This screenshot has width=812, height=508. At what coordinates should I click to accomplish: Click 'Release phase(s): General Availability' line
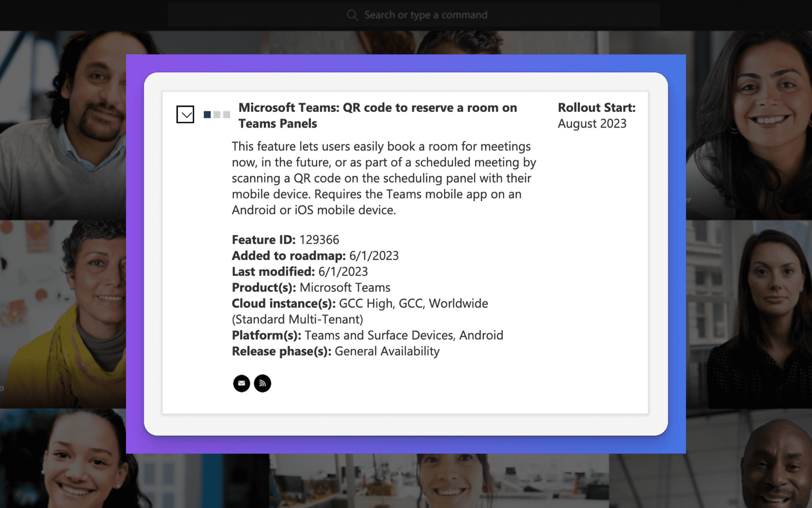[336, 352]
